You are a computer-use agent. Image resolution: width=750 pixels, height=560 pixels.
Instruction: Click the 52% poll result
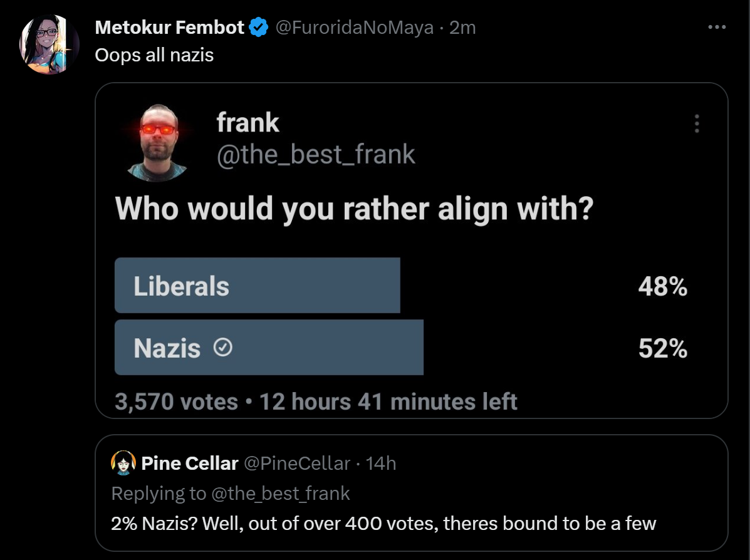coord(662,348)
